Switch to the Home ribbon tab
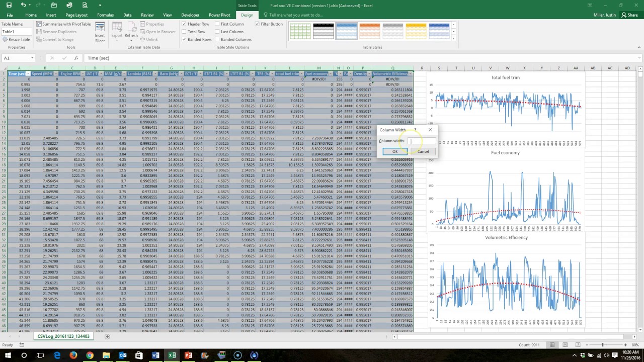The image size is (644, 362). [31, 15]
